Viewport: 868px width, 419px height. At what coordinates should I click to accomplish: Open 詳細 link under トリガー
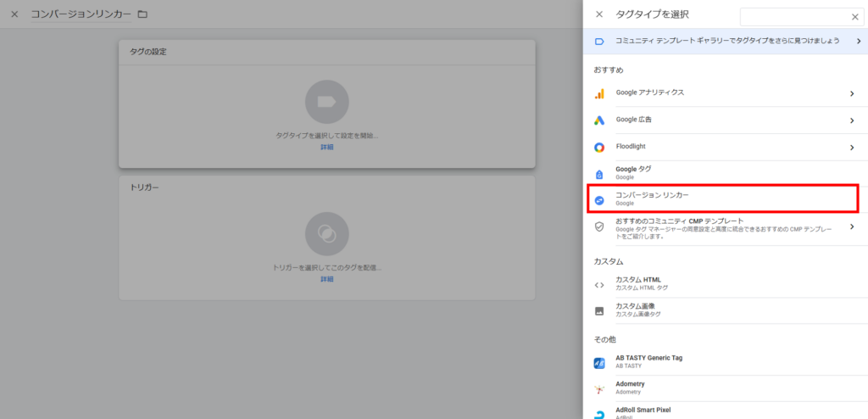[x=327, y=279]
